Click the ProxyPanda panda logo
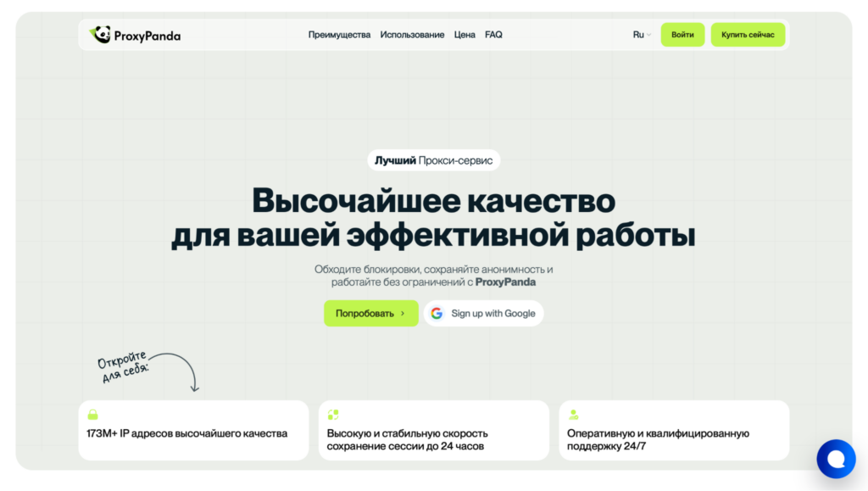Viewport: 868px width, 491px height. coord(100,34)
